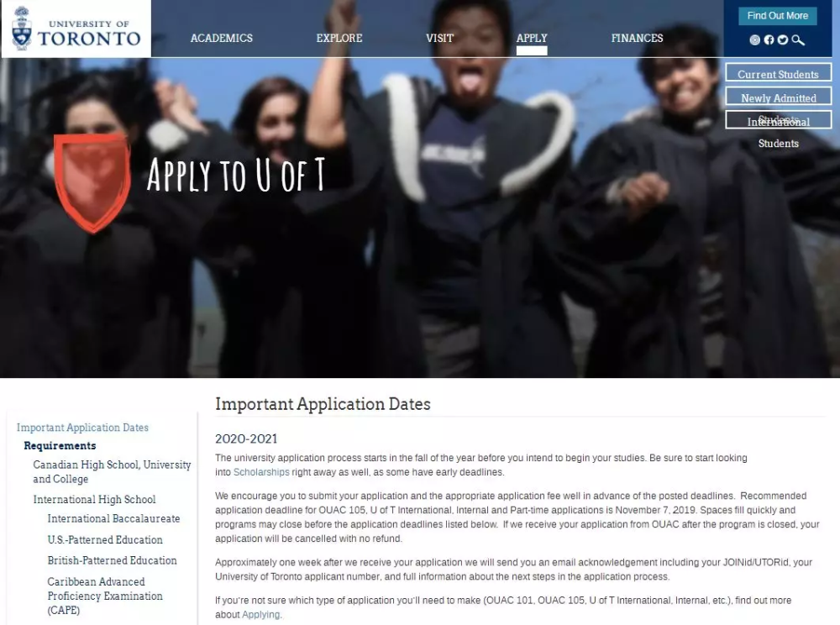Open the Instagram icon link

(754, 39)
